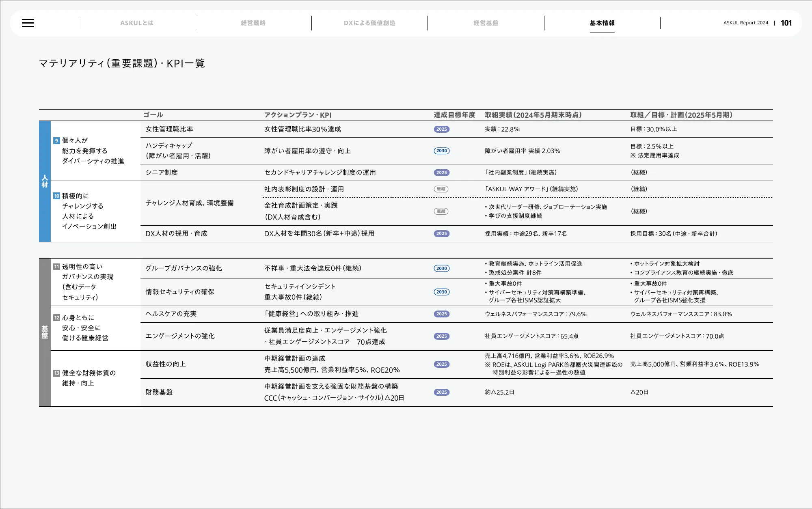
Task: Click the 継続 badge for 社内表彰制度
Action: [x=441, y=189]
